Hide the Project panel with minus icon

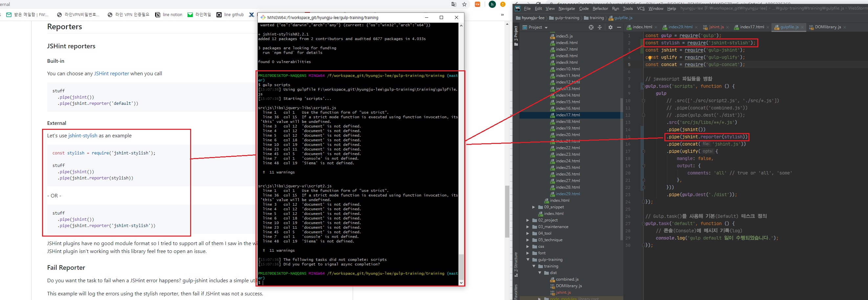point(619,27)
